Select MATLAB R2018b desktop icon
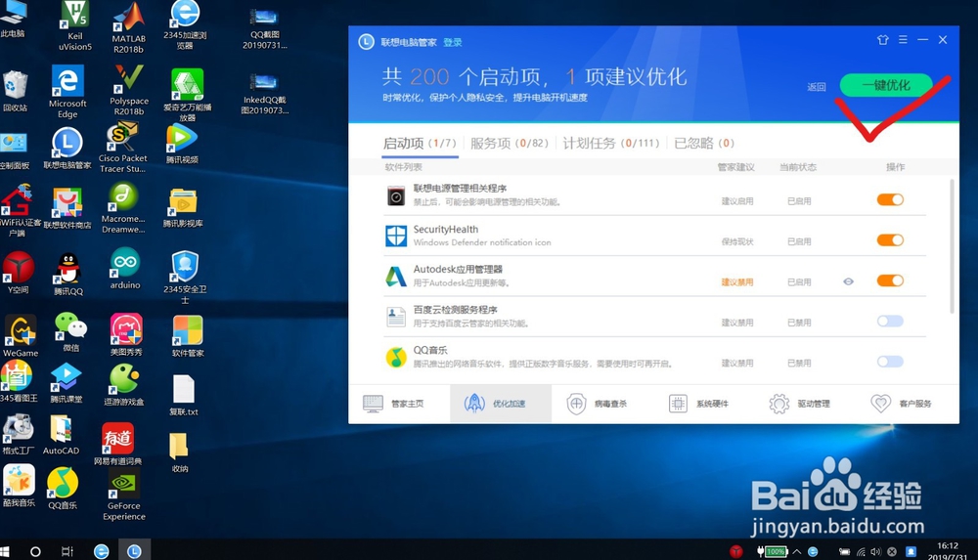 pos(128,27)
